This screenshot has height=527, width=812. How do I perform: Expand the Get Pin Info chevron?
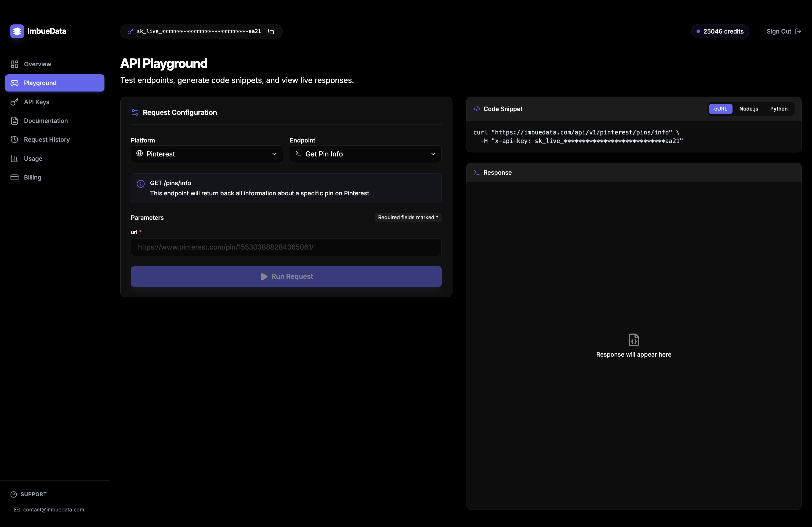433,154
